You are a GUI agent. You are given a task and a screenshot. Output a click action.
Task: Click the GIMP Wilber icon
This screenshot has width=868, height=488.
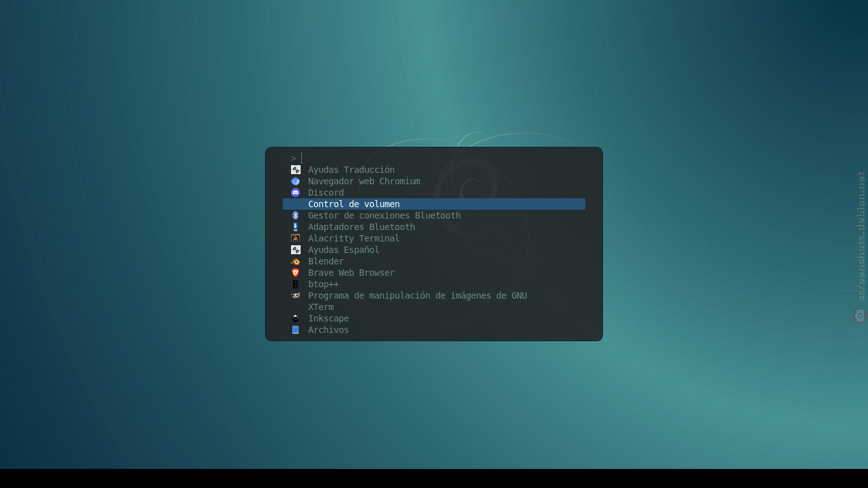point(295,295)
